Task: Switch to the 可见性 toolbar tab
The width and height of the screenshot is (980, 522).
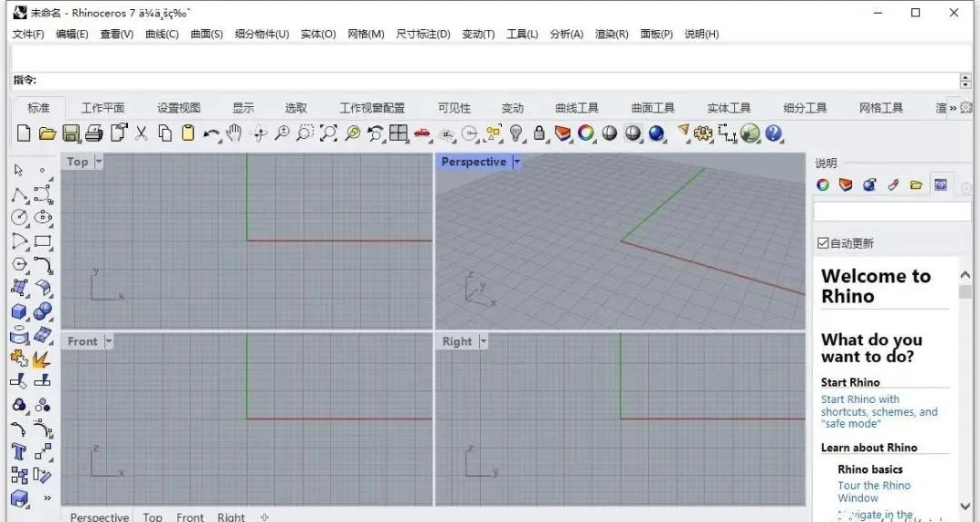Action: pos(455,107)
